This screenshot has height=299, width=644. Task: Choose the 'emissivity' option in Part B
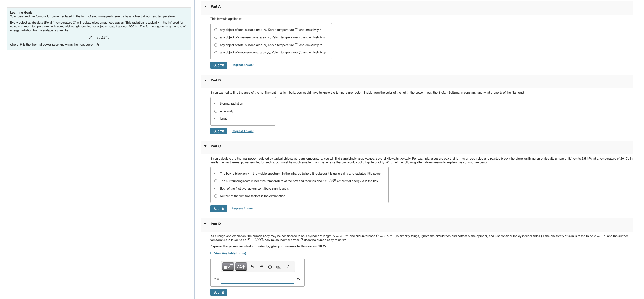216,111
